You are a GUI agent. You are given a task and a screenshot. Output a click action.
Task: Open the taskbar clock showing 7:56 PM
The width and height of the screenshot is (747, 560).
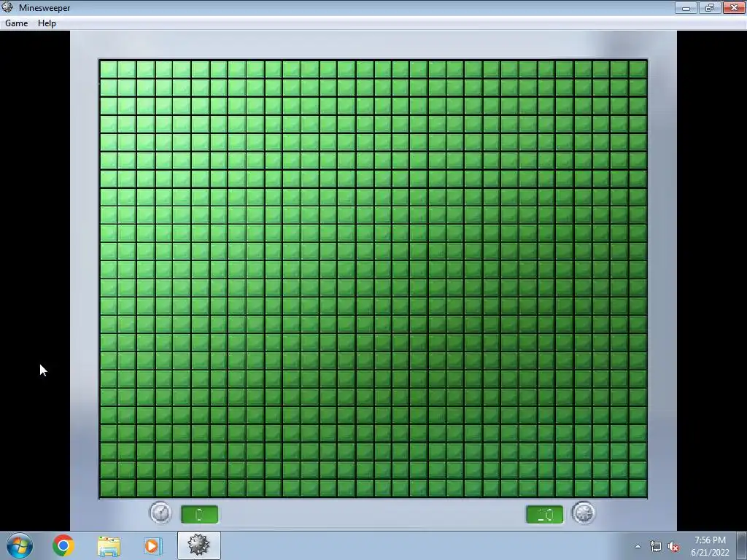coord(710,546)
